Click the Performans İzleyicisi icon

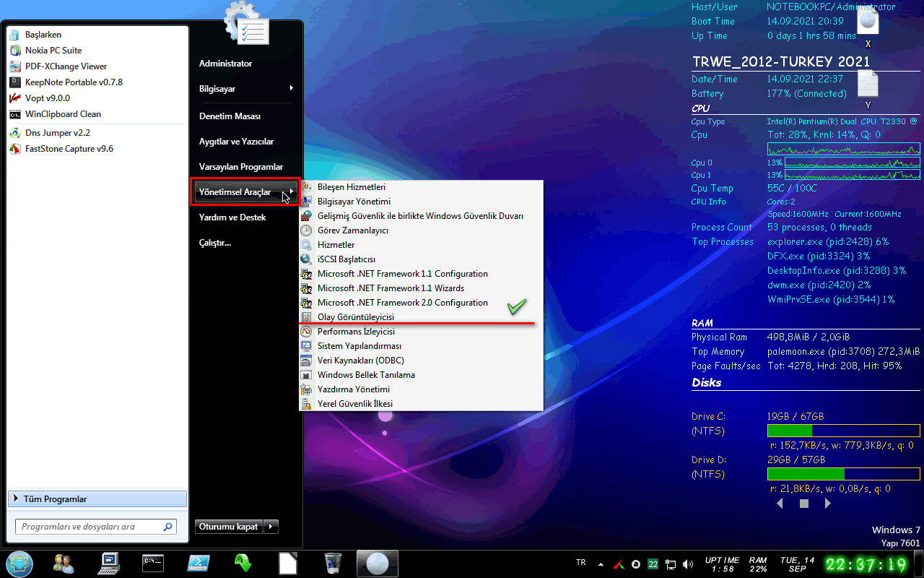tap(306, 332)
